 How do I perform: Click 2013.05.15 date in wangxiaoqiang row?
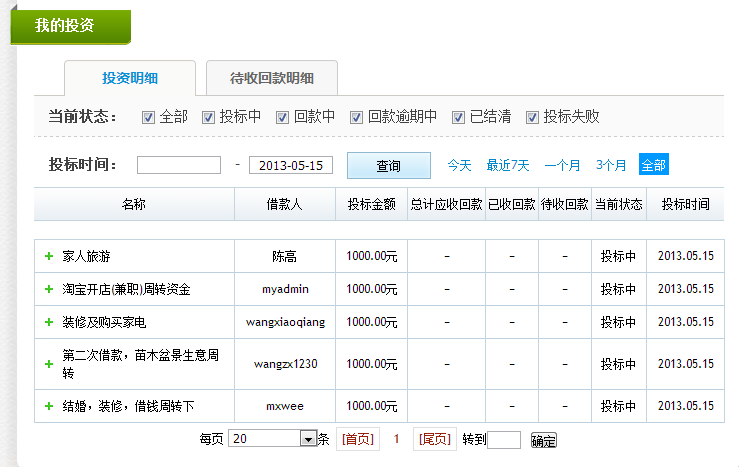pyautogui.click(x=686, y=322)
